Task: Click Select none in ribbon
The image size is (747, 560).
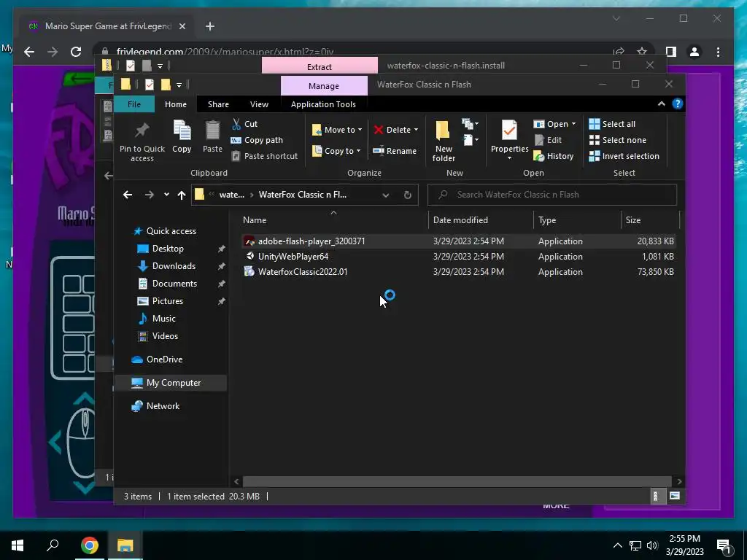Action: pos(618,140)
